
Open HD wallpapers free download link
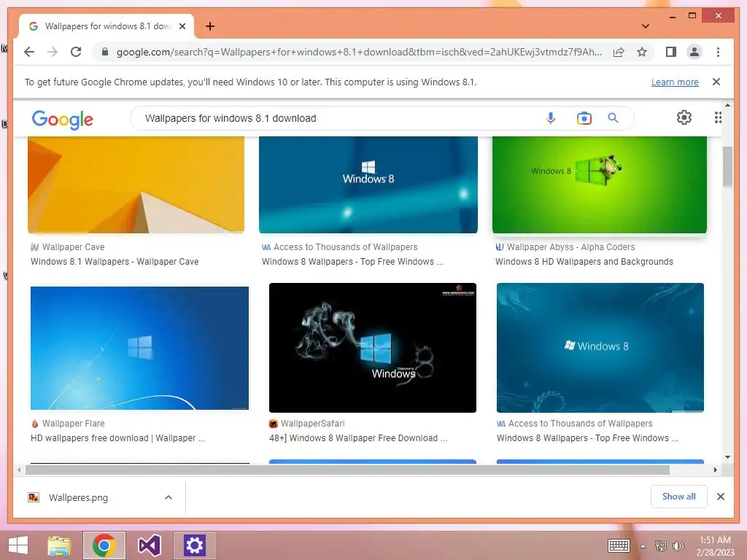pyautogui.click(x=117, y=438)
